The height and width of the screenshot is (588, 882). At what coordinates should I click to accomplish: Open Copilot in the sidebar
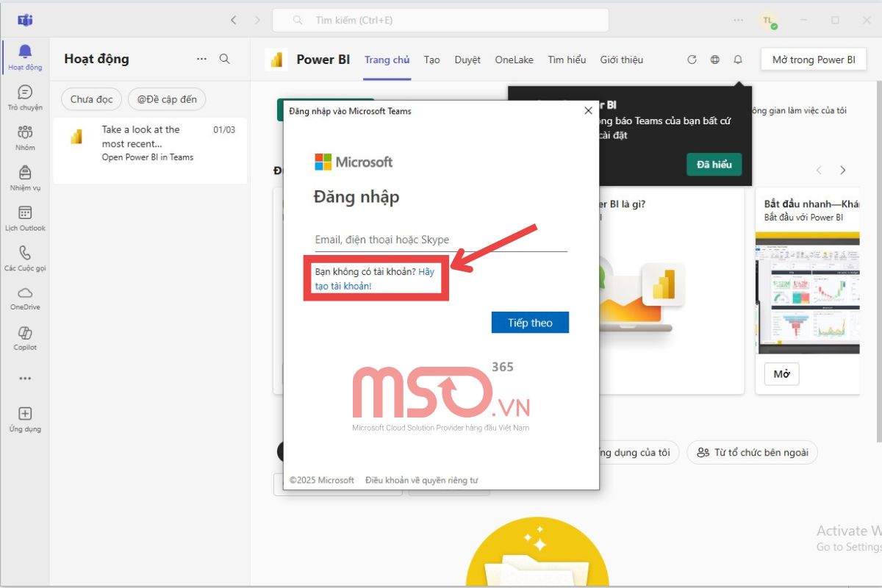25,338
